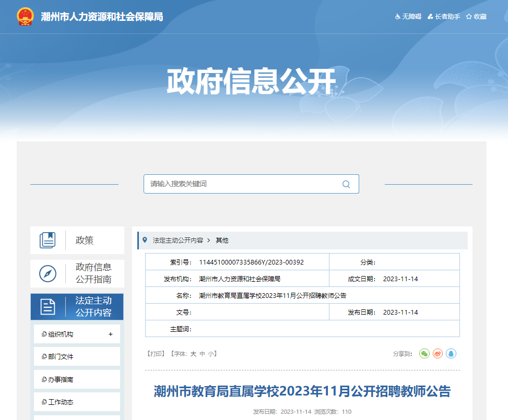Open 政府信息公开指南 sidebar section
The height and width of the screenshot is (420, 508).
tap(77, 273)
